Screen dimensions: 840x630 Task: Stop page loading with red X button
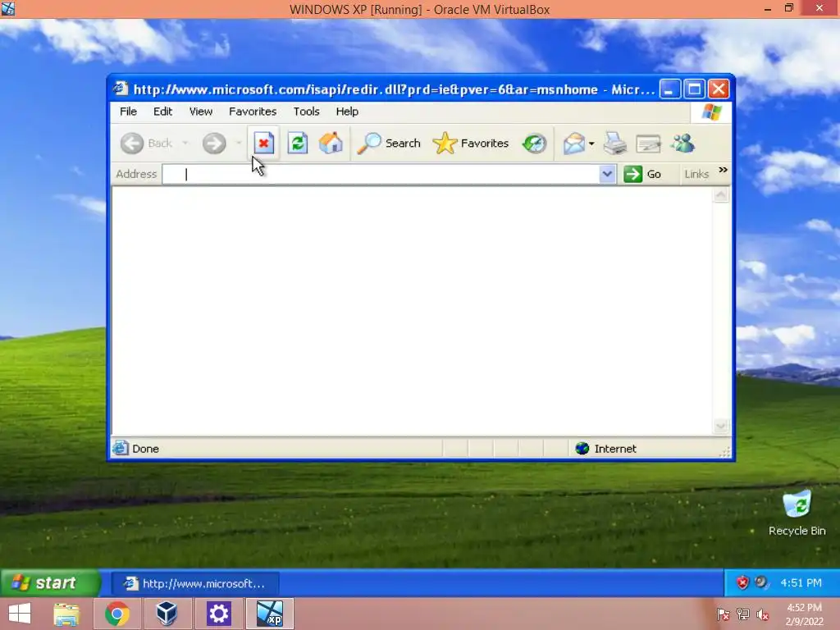click(x=263, y=143)
